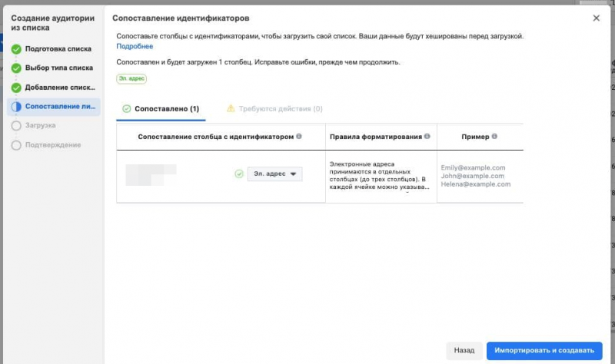Screen dimensions: 615x364
Task: Click the green Эл. адрес tag
Action: coord(131,79)
